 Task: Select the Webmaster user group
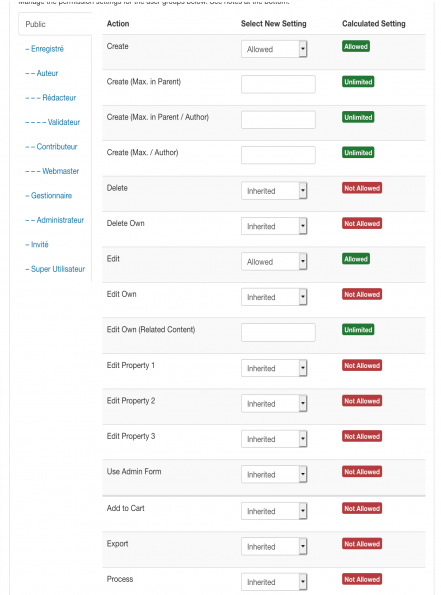(x=52, y=171)
